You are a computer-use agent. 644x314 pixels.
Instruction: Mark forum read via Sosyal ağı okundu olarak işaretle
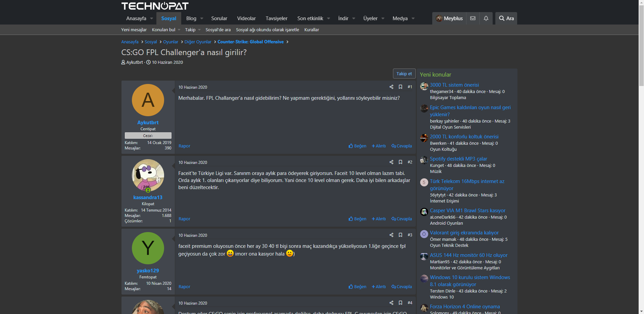pyautogui.click(x=267, y=30)
